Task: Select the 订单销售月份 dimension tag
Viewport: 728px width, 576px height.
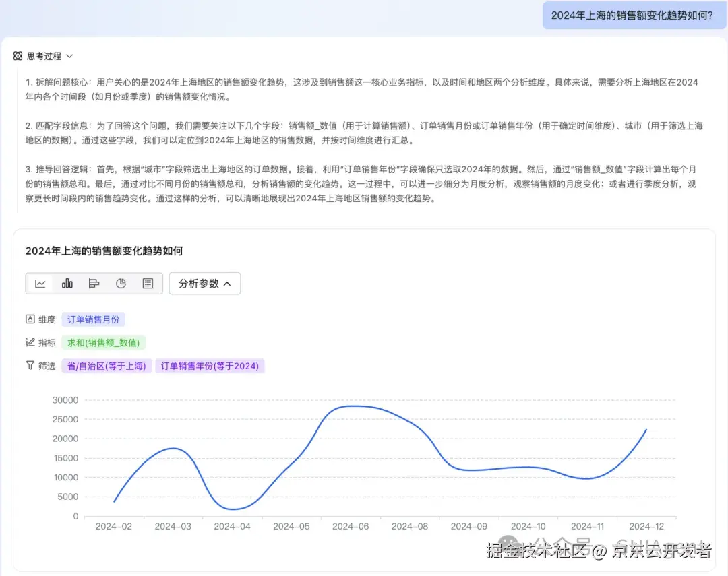Action: [93, 319]
